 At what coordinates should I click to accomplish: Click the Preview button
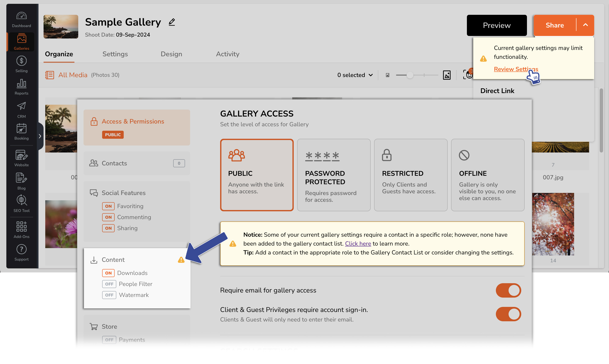[x=497, y=25]
